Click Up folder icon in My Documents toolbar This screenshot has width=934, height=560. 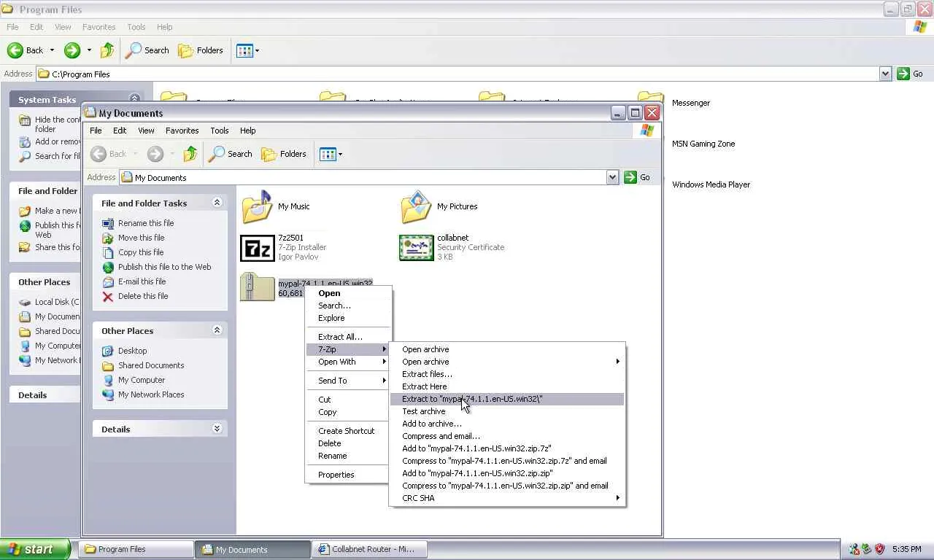point(190,154)
